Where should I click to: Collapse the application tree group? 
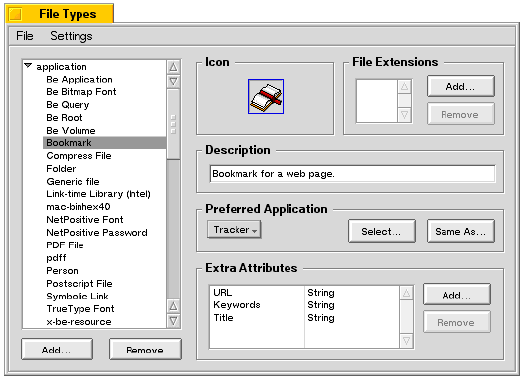point(28,66)
